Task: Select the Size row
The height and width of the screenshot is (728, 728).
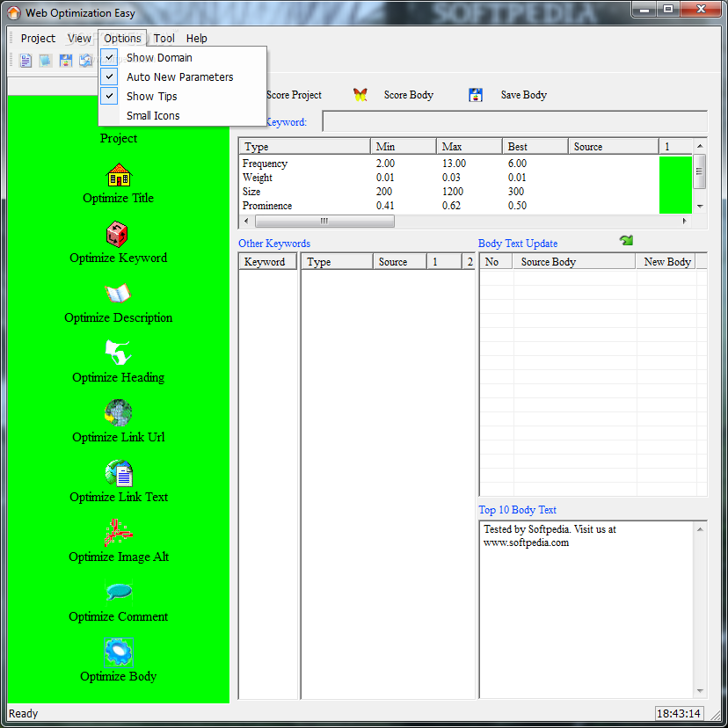Action: (449, 192)
